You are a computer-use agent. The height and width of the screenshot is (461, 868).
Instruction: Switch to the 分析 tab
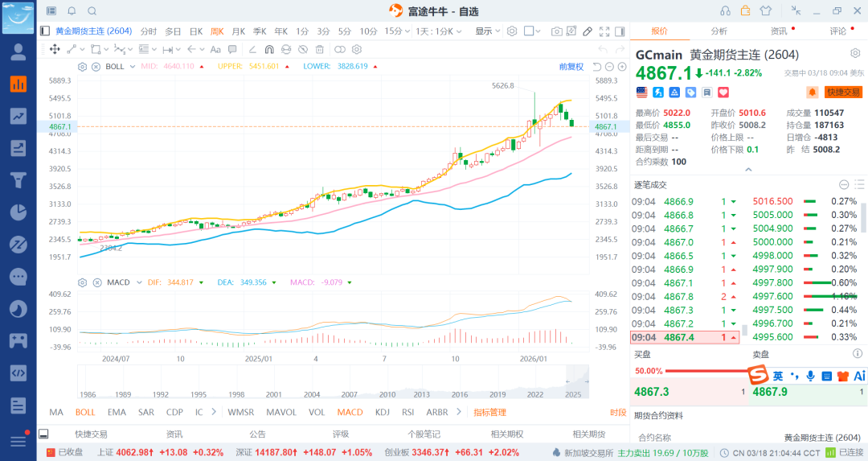[719, 31]
